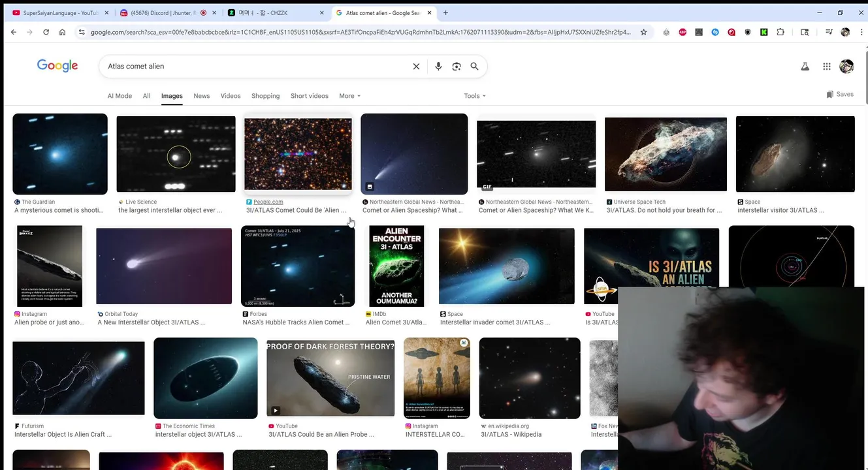Open the Universe Space Tech asteroid thumbnail

(x=666, y=154)
